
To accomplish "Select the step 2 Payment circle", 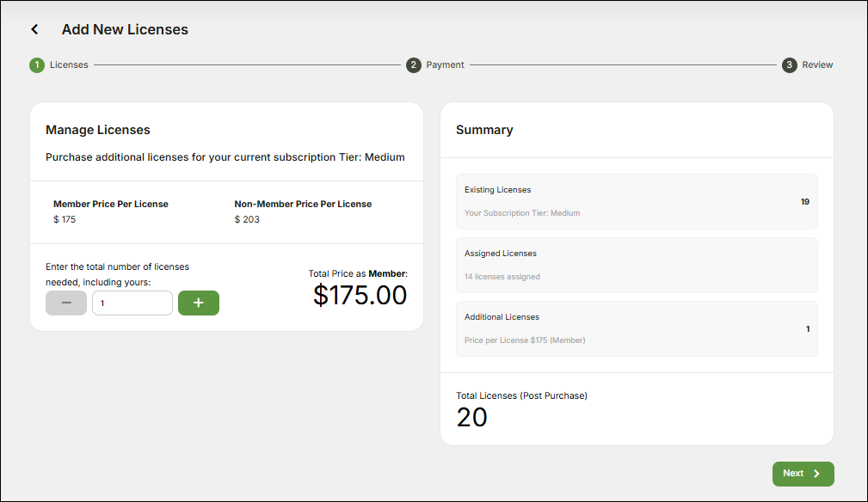I will (x=414, y=64).
